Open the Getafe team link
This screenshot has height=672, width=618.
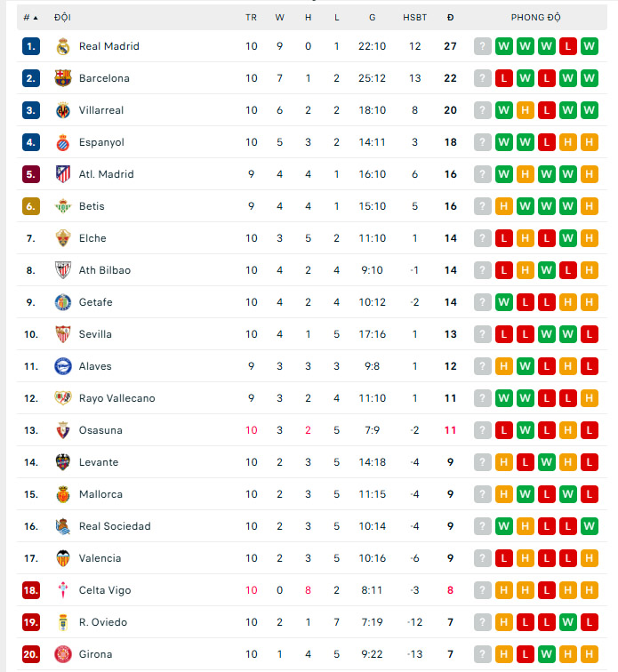95,302
